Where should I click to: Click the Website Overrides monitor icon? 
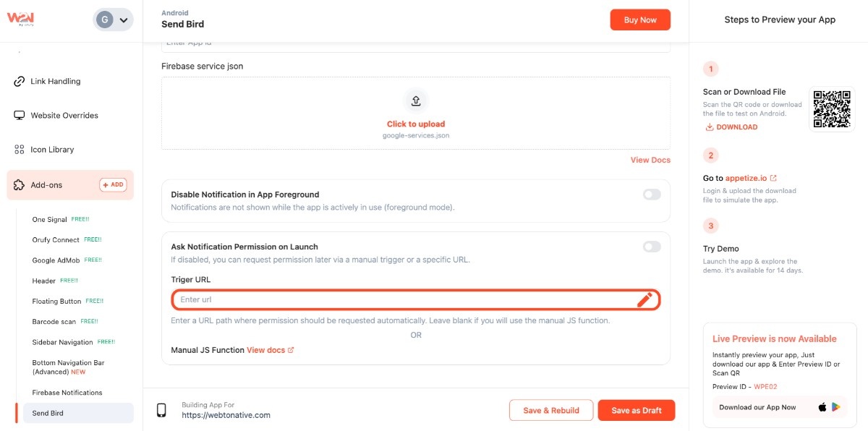coord(20,116)
